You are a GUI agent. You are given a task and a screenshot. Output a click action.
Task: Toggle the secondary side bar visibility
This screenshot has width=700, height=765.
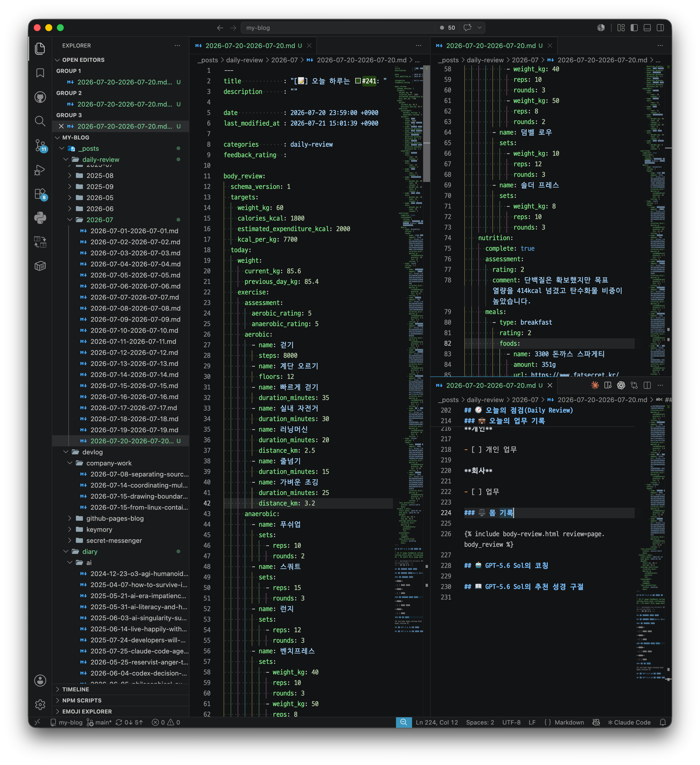660,28
